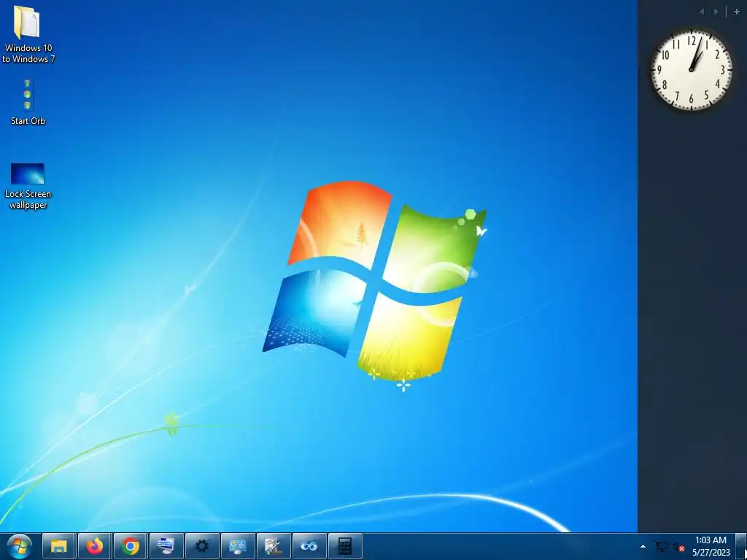The image size is (747, 560).
Task: Open Firefox from the taskbar
Action: [x=95, y=546]
